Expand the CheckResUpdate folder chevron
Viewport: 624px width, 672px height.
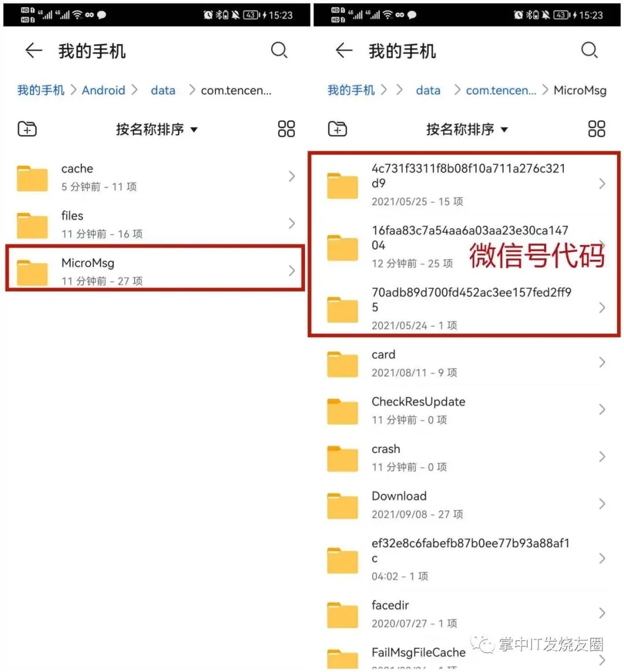pyautogui.click(x=602, y=409)
